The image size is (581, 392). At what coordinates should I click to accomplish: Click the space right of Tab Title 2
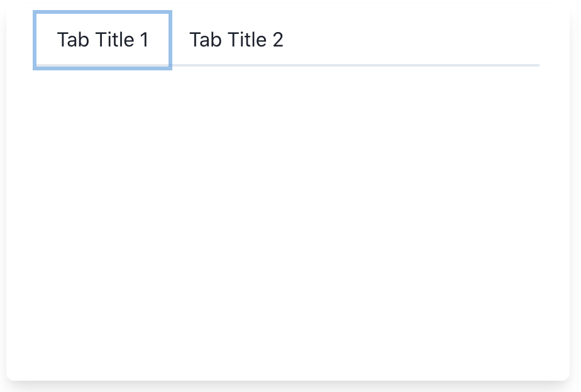[409, 40]
